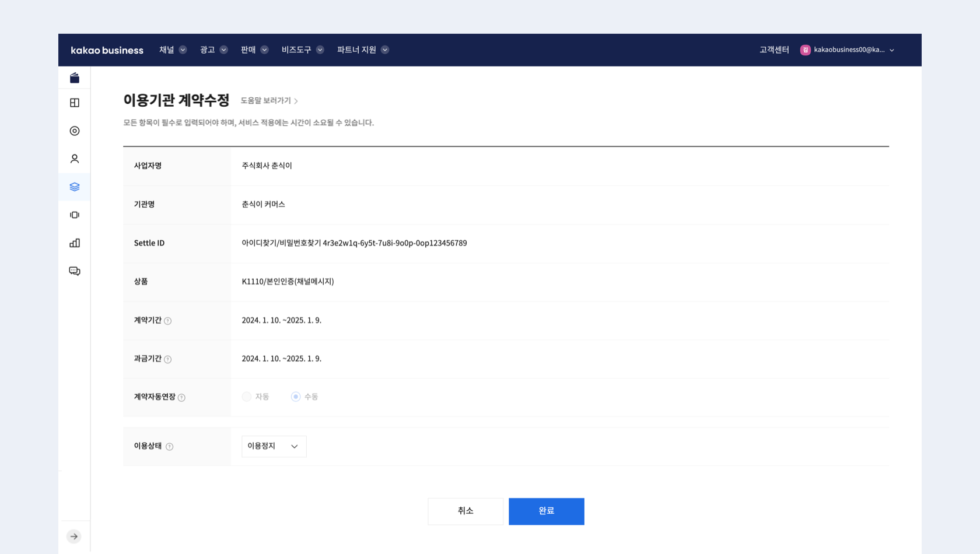Expand sidebar with the arrow button
Screen dimensions: 980x554
pyautogui.click(x=74, y=536)
